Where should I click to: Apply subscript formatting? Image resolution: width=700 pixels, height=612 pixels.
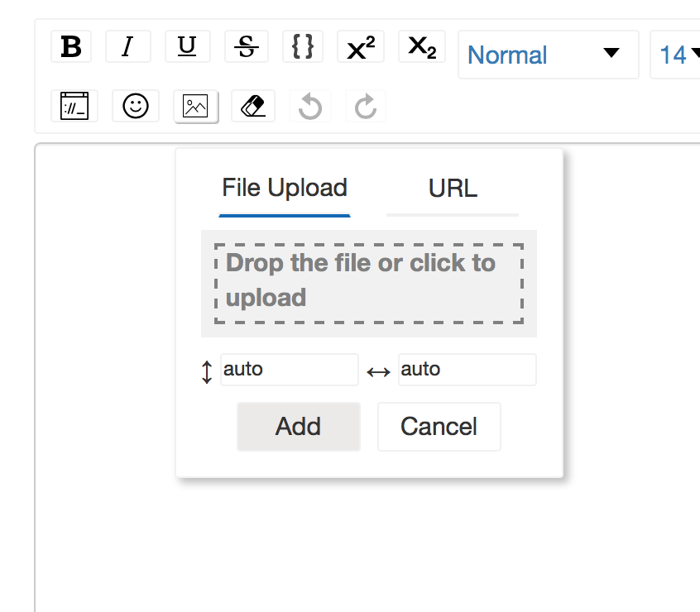click(421, 46)
